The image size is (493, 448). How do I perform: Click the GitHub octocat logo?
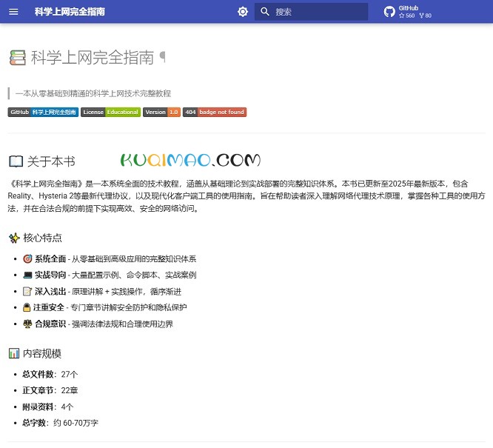(x=389, y=12)
